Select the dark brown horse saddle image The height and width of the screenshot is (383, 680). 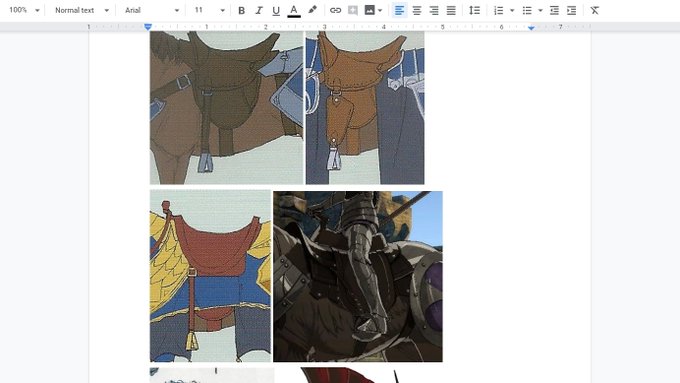[x=226, y=108]
